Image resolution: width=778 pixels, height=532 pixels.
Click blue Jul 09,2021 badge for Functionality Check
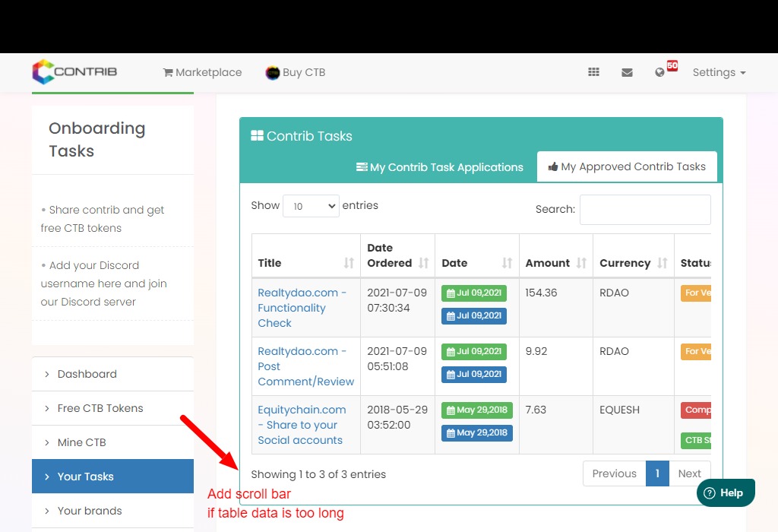click(x=474, y=315)
